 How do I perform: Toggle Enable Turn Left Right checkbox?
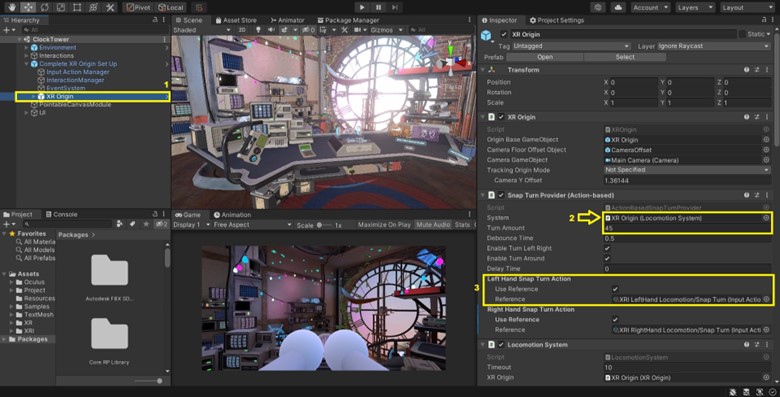[x=607, y=248]
